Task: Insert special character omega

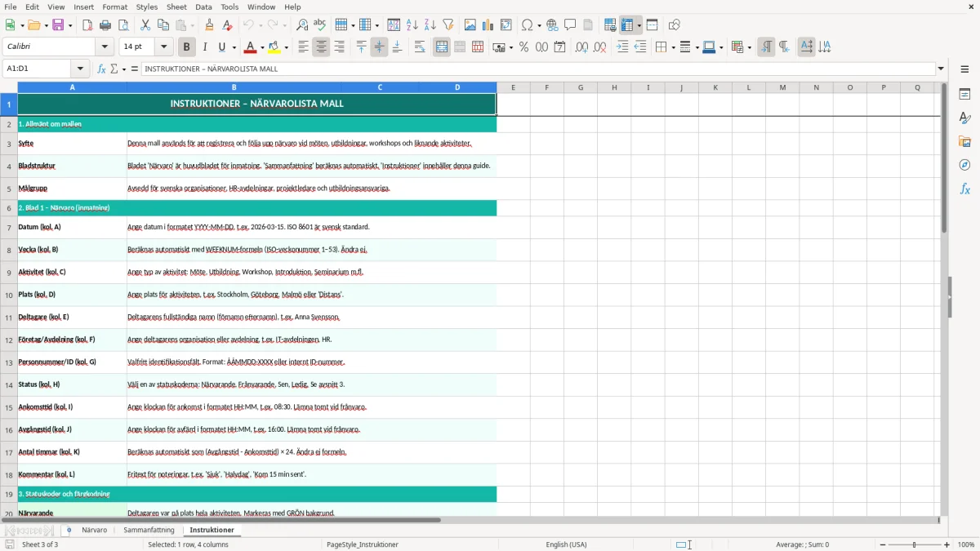Action: [527, 25]
